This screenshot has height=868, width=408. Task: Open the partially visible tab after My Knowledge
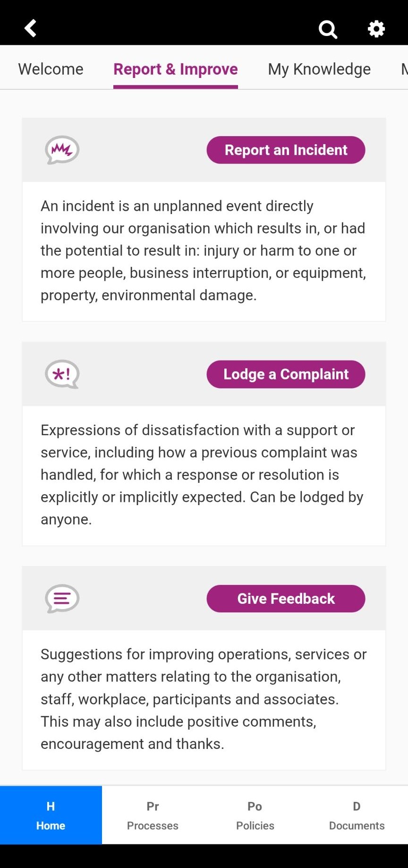click(x=404, y=69)
